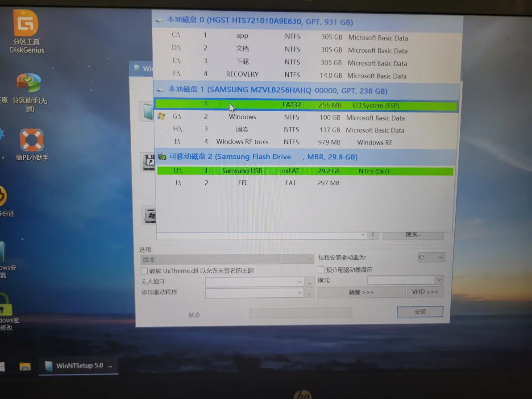Image resolution: width=532 pixels, height=399 pixels.
Task: Click the WinNTSetup 5.0 taskbar button
Action: [79, 366]
